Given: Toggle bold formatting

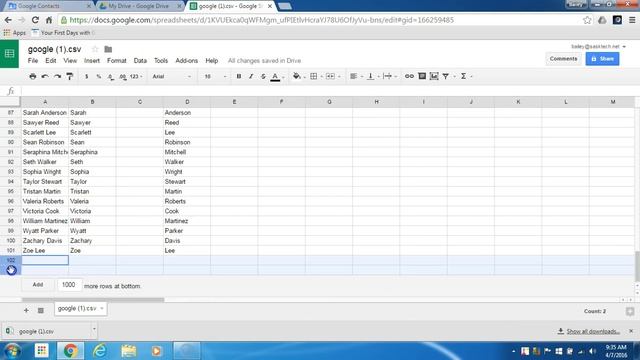Looking at the screenshot, I should click(239, 76).
